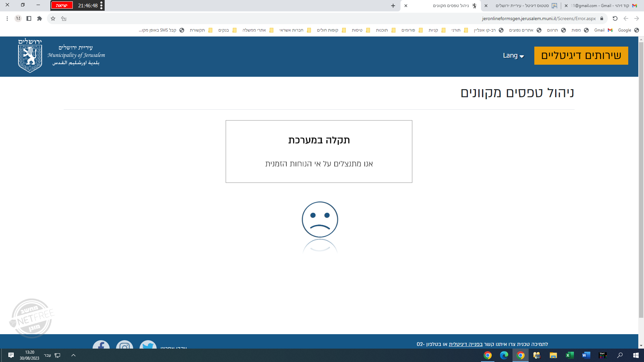Viewport: 644px width, 362px height.
Task: Toggle the browser side panel icon
Action: [29, 18]
